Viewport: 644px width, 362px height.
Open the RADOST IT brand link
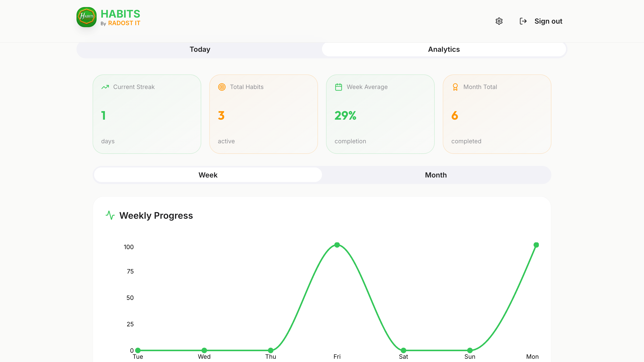[x=124, y=23]
